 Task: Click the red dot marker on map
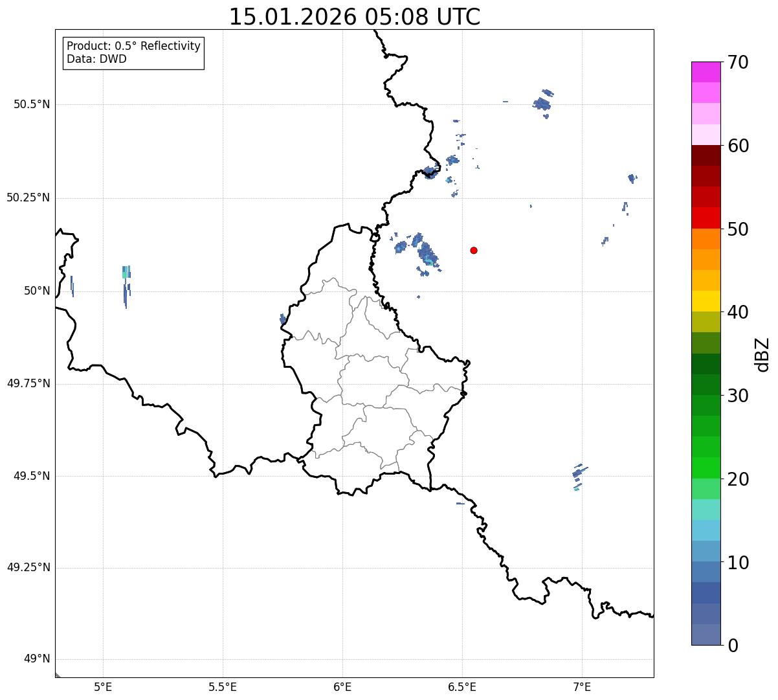pos(474,250)
